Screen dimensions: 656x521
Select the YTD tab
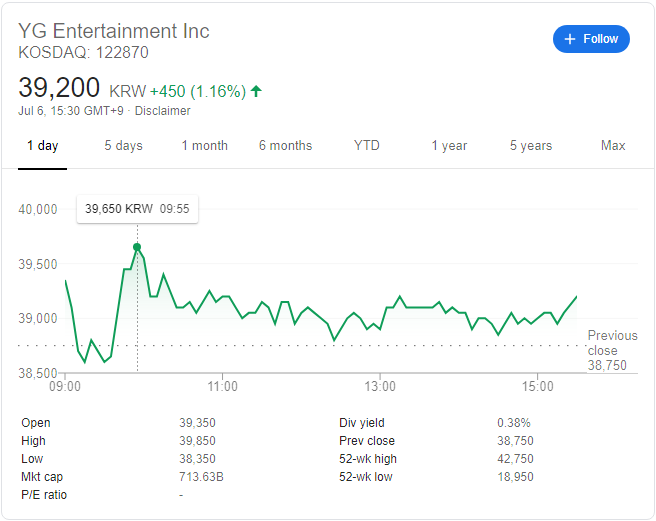366,146
